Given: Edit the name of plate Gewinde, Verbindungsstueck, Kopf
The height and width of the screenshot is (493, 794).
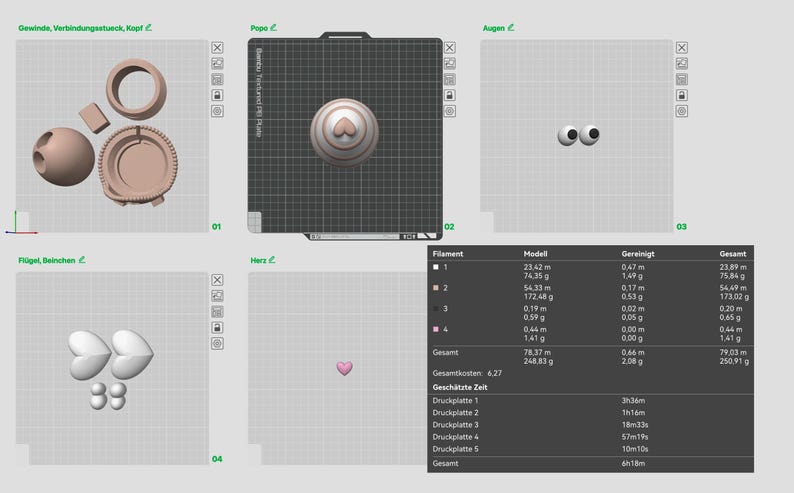Looking at the screenshot, I should tap(148, 27).
